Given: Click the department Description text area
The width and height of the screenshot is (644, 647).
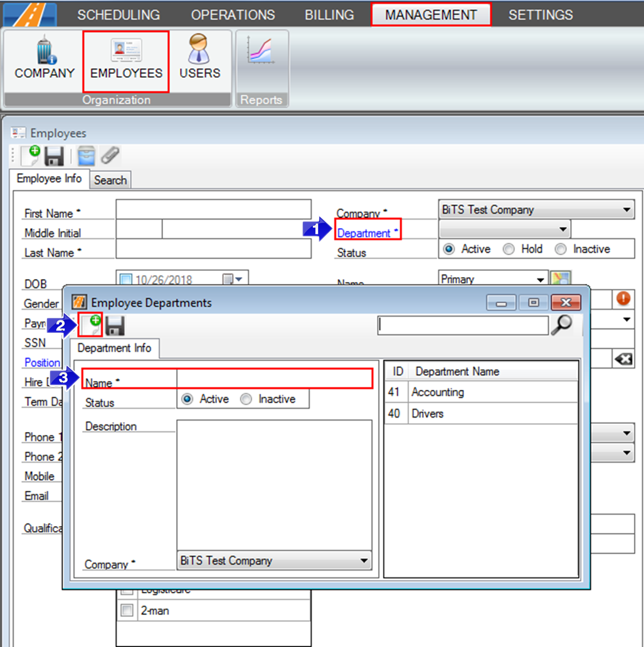Looking at the screenshot, I should coord(275,485).
